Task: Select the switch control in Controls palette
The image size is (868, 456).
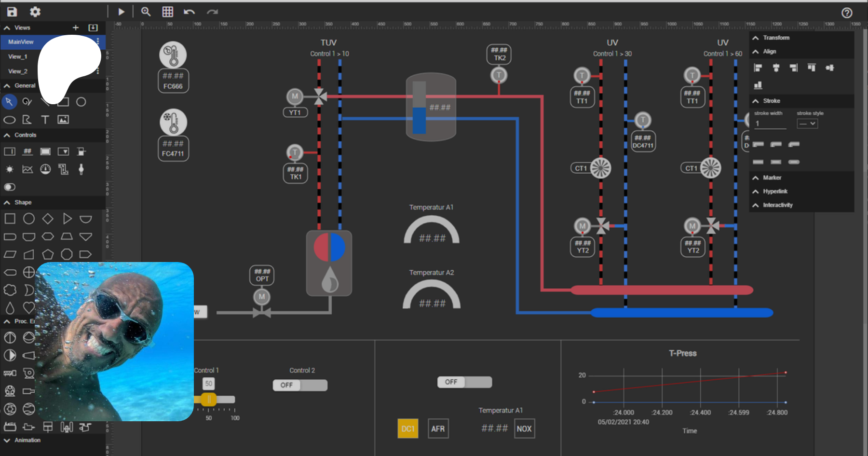Action: point(10,187)
